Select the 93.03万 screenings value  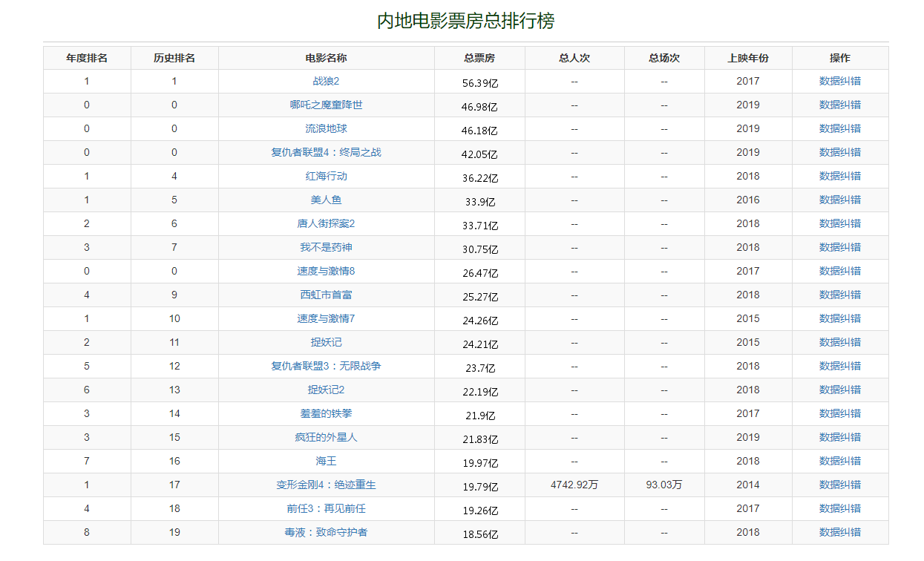tap(664, 485)
